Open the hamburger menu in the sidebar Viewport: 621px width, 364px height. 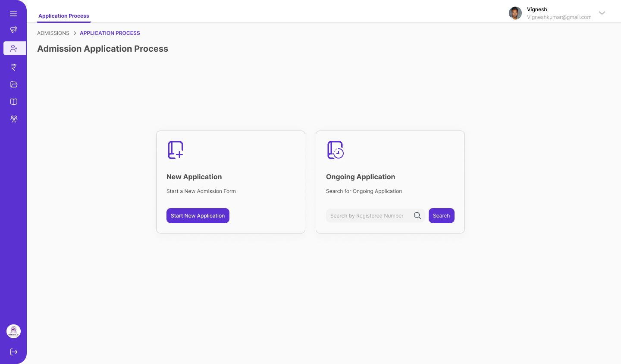tap(13, 14)
